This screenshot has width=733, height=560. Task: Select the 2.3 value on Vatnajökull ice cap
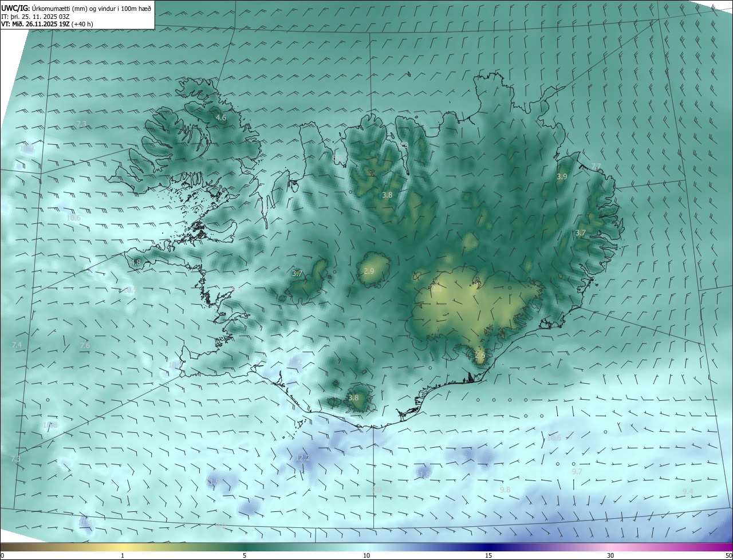point(436,290)
